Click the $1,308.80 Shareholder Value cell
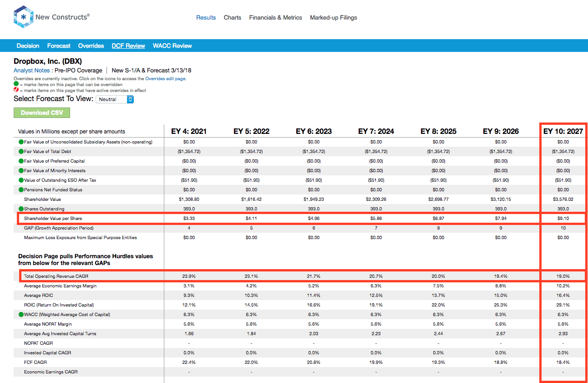The image size is (588, 383). point(189,199)
